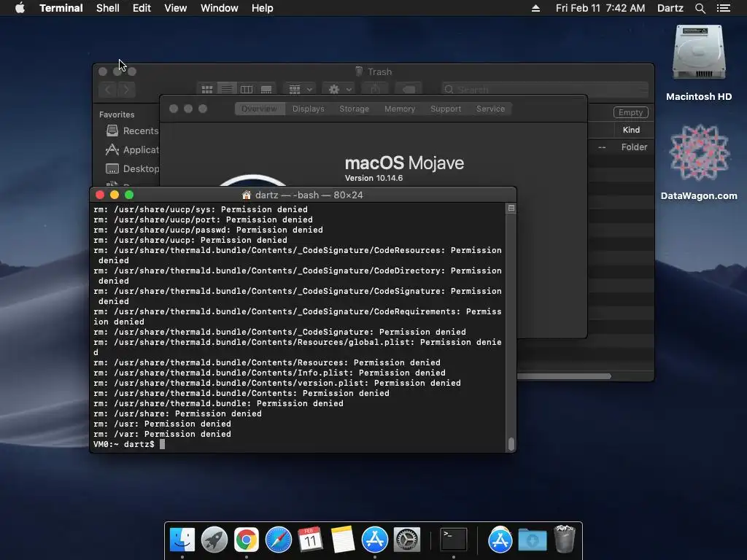Launch Google Chrome from the Dock
The height and width of the screenshot is (560, 747).
(246, 540)
